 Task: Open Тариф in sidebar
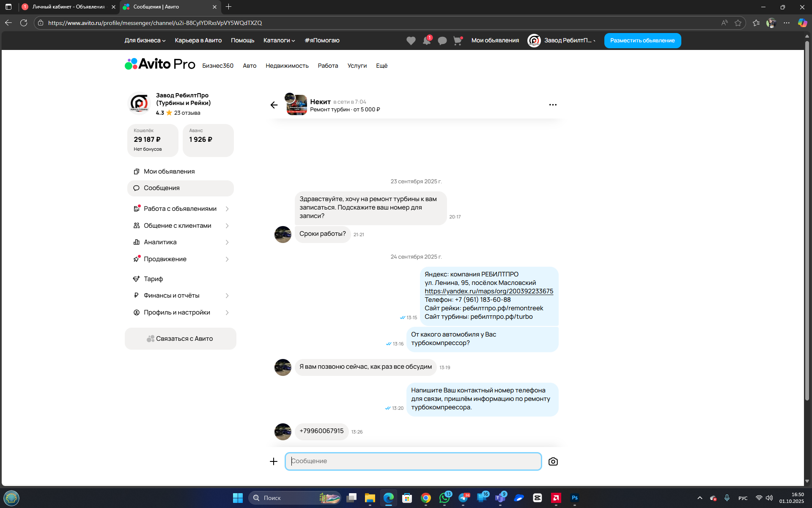click(x=181, y=279)
